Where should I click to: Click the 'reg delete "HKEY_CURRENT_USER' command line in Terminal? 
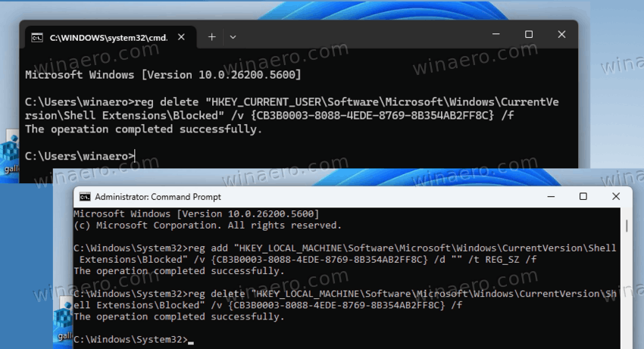[x=292, y=102]
